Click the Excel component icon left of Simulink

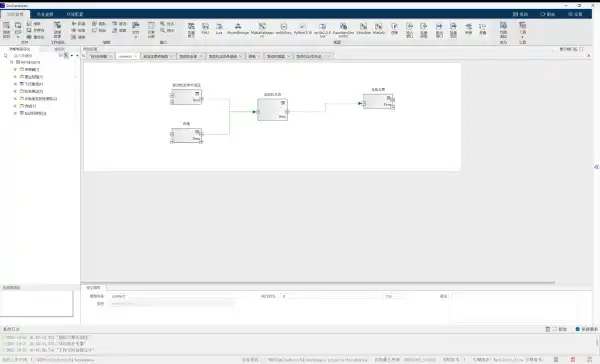coord(343,26)
